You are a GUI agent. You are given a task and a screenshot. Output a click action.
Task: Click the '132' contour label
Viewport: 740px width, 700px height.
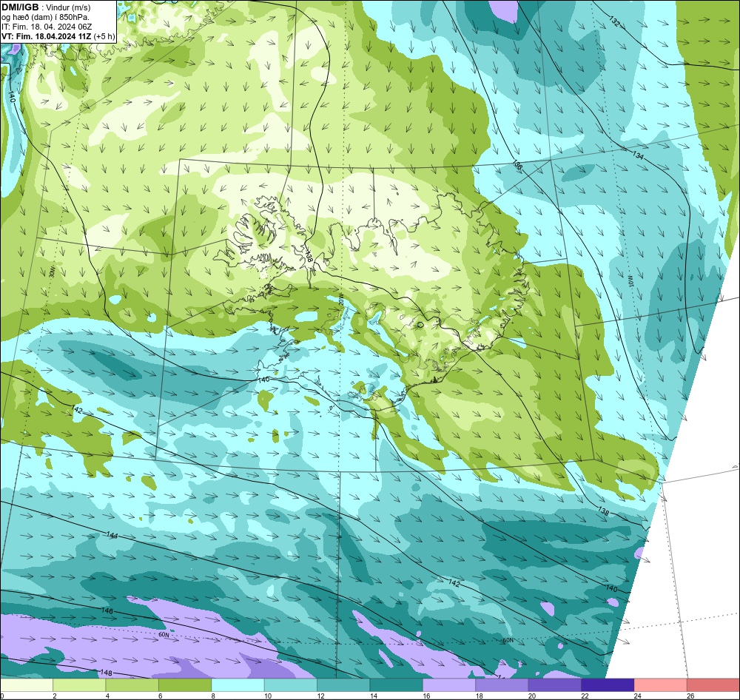(614, 21)
